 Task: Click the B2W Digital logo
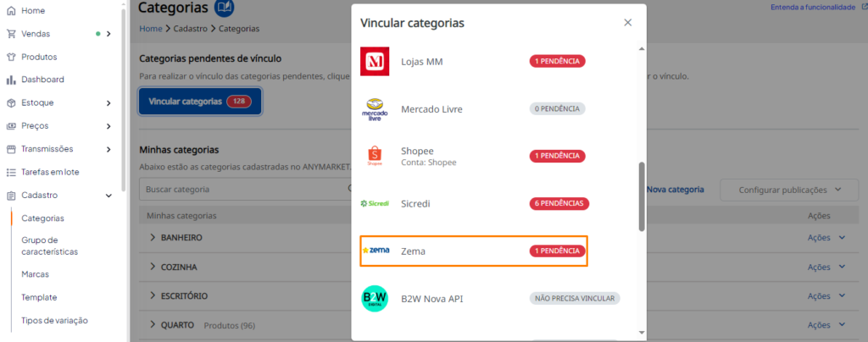click(375, 298)
